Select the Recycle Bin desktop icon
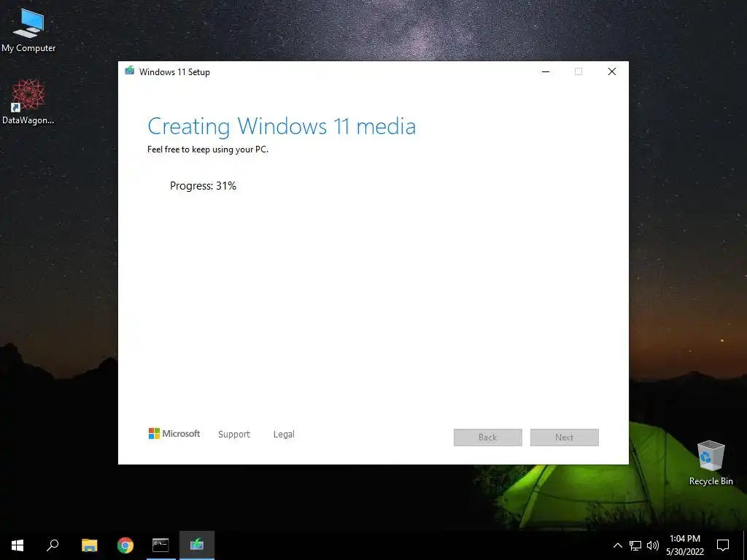 pyautogui.click(x=711, y=463)
